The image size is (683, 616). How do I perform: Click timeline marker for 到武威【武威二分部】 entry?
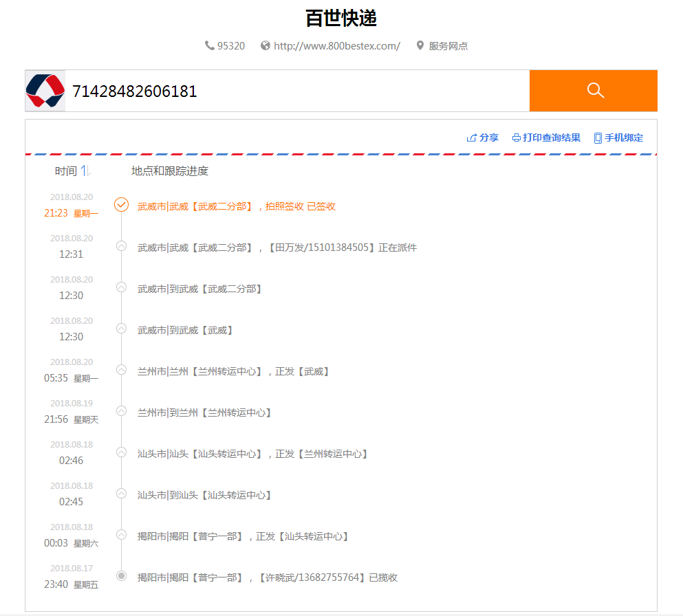(122, 287)
